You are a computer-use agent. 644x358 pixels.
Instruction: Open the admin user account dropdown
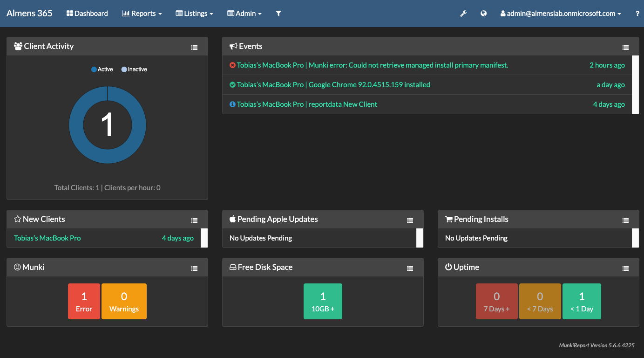[561, 14]
